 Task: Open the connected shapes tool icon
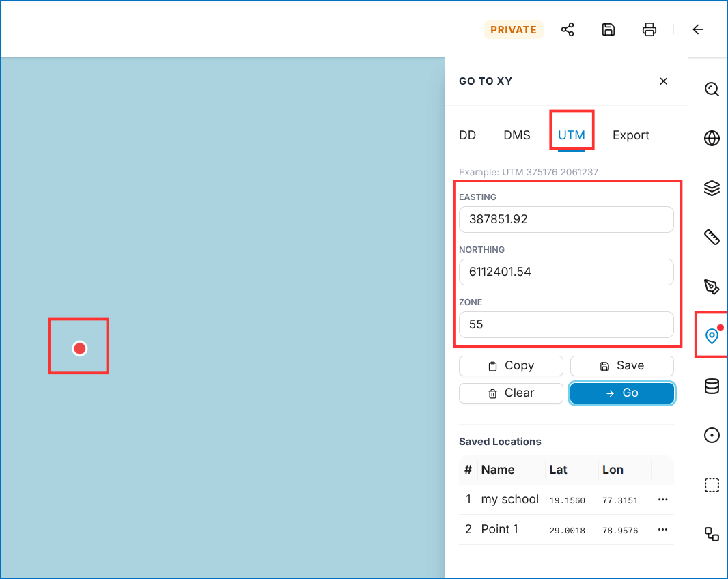pyautogui.click(x=712, y=534)
